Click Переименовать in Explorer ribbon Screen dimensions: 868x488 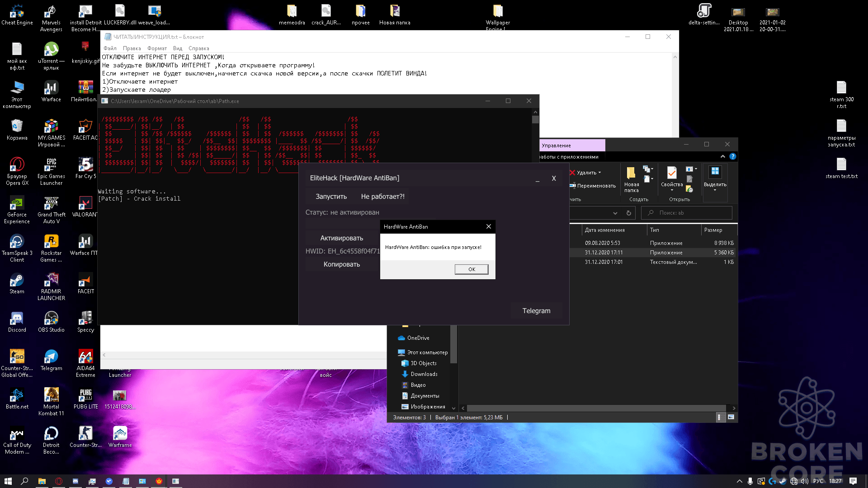coord(593,186)
